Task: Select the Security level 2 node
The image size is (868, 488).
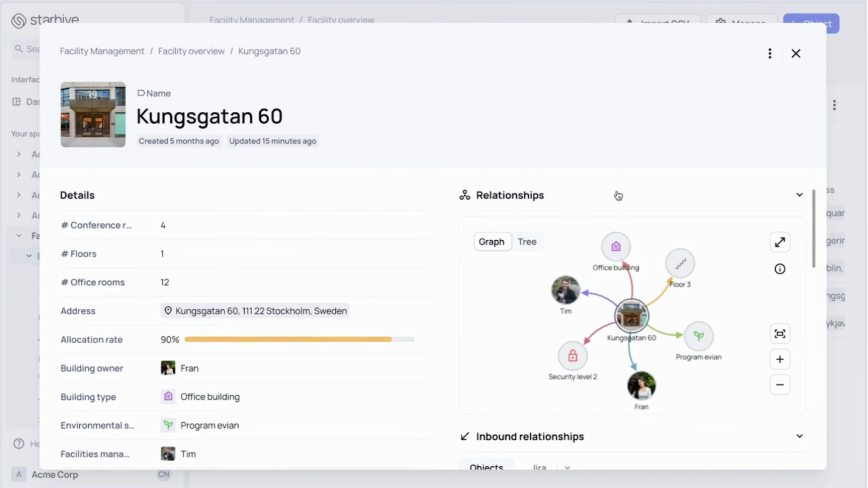Action: [572, 356]
